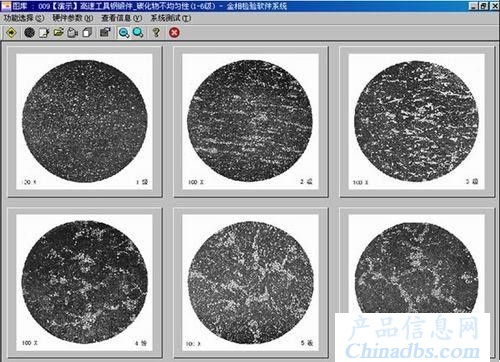Image resolution: width=500 pixels, height=362 pixels.
Task: Click the red X exit icon
Action: [x=174, y=33]
